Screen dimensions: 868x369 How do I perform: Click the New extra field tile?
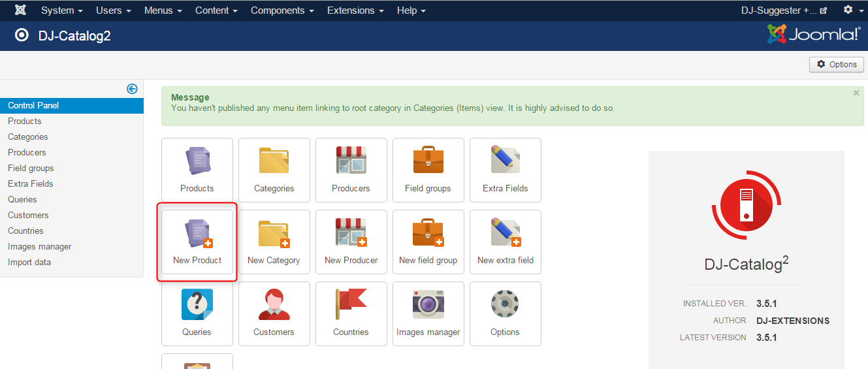coord(506,242)
